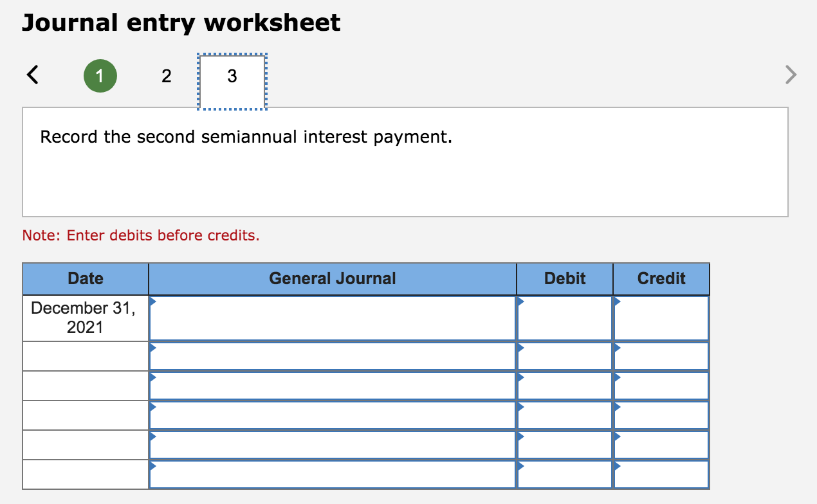Click the December 31, 2021 date cell
The width and height of the screenshot is (817, 504).
(x=86, y=318)
